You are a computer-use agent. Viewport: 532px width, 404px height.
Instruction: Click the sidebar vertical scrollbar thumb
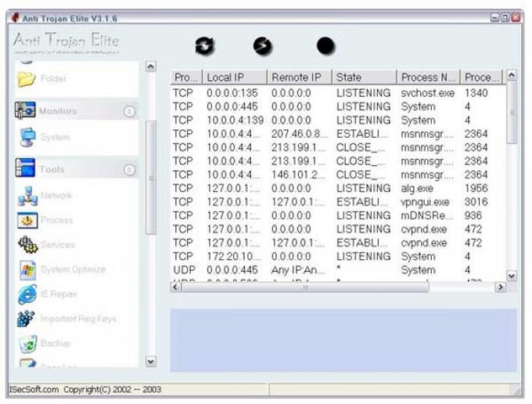click(151, 178)
